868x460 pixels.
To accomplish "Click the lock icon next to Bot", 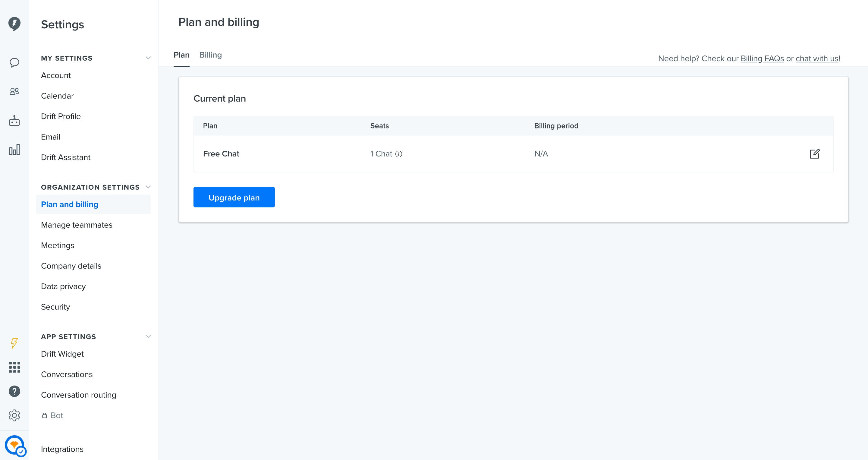I will [x=44, y=415].
